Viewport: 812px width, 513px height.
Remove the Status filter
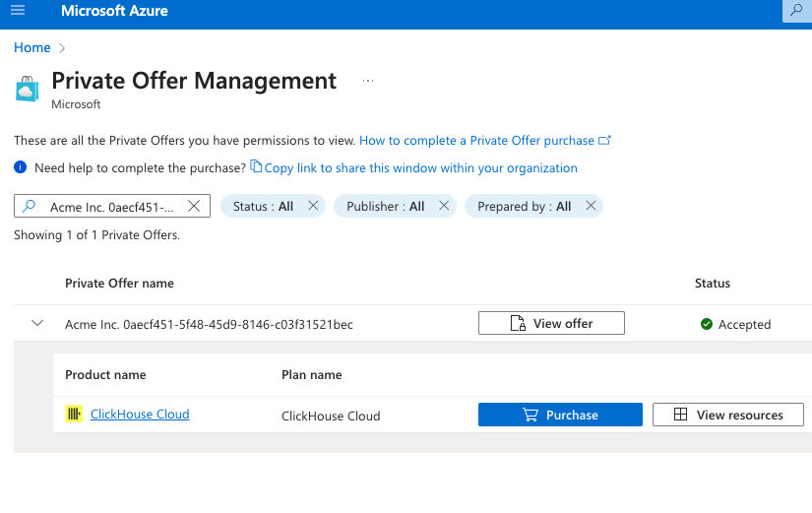pyautogui.click(x=313, y=206)
